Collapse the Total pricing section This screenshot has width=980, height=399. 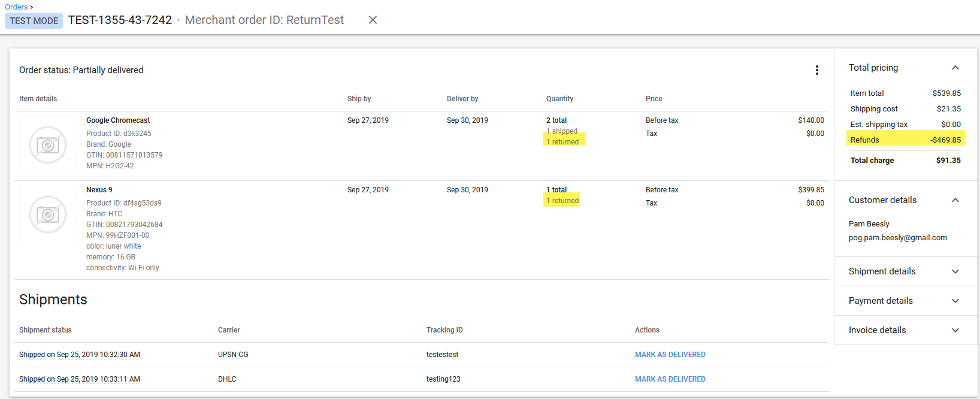(x=955, y=68)
